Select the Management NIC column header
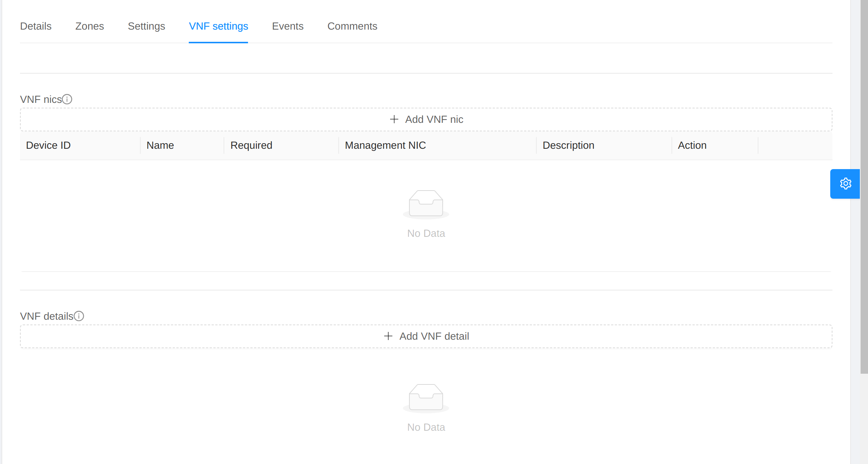Screen dimensions: 868x464 point(385,145)
